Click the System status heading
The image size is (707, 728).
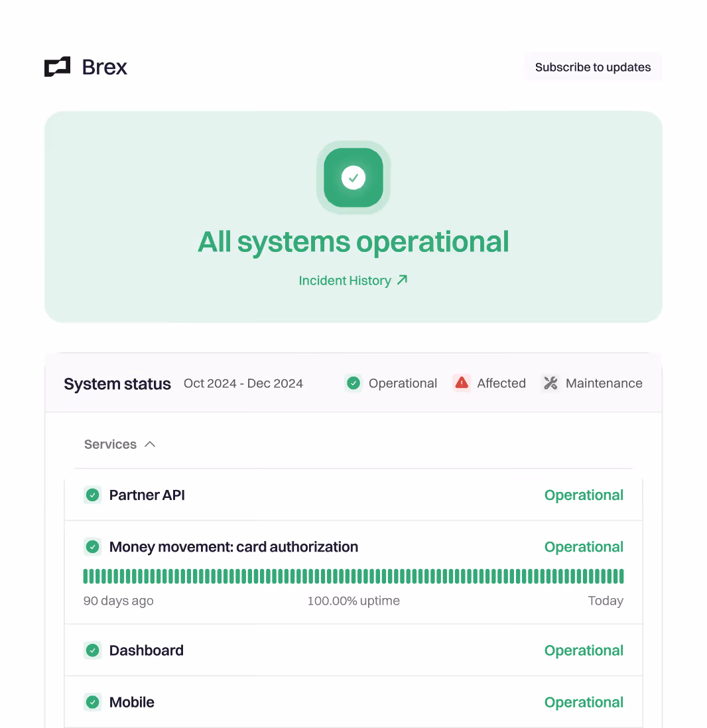point(117,384)
